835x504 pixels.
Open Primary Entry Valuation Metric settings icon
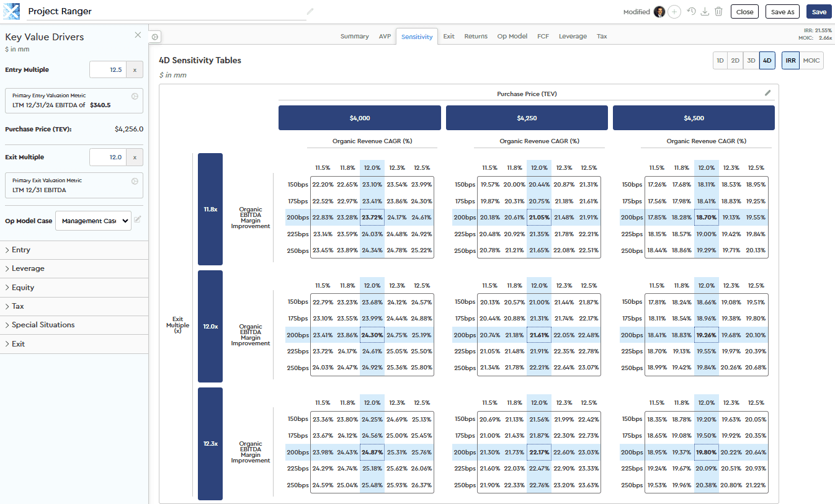coord(135,96)
